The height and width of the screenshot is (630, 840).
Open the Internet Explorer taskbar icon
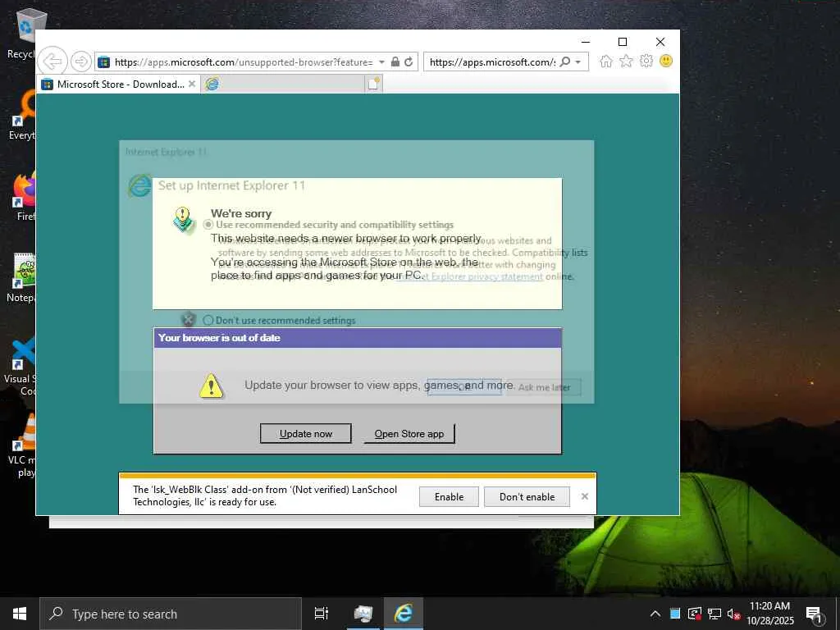tap(403, 614)
